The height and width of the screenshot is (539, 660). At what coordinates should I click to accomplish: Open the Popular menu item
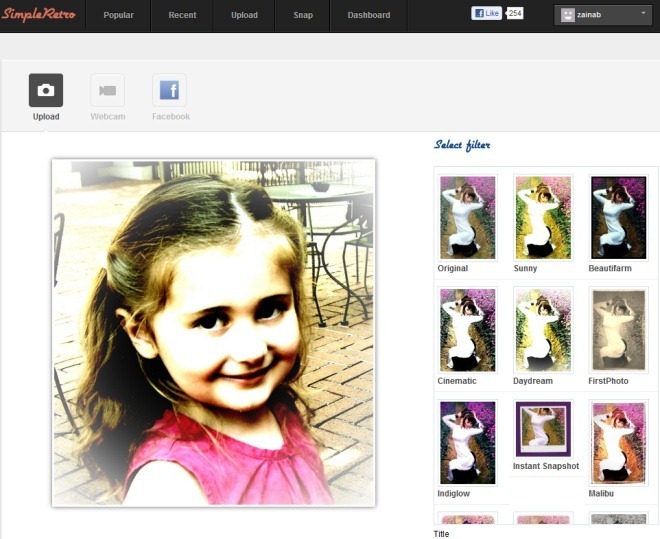click(118, 15)
